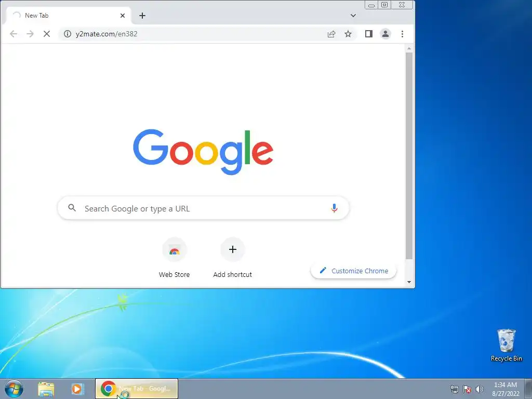Focus the Search Google or type a URL box
The height and width of the screenshot is (399, 532).
tap(203, 208)
